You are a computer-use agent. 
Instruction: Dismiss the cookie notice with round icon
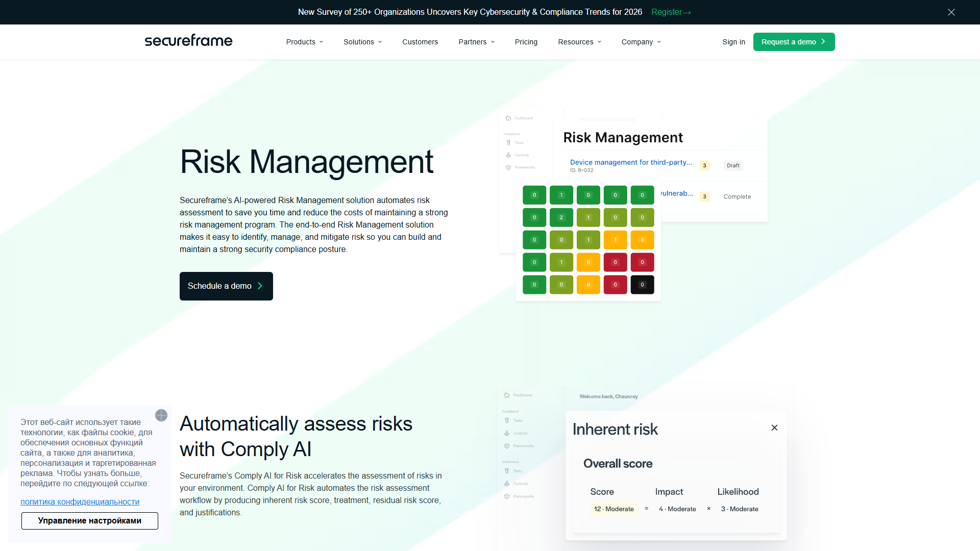click(161, 415)
